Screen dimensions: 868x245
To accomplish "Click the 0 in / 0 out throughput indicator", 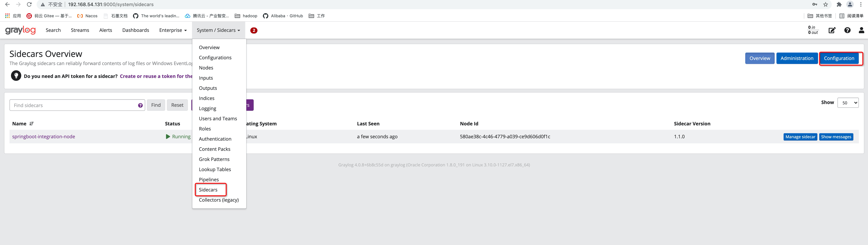I will (x=812, y=30).
